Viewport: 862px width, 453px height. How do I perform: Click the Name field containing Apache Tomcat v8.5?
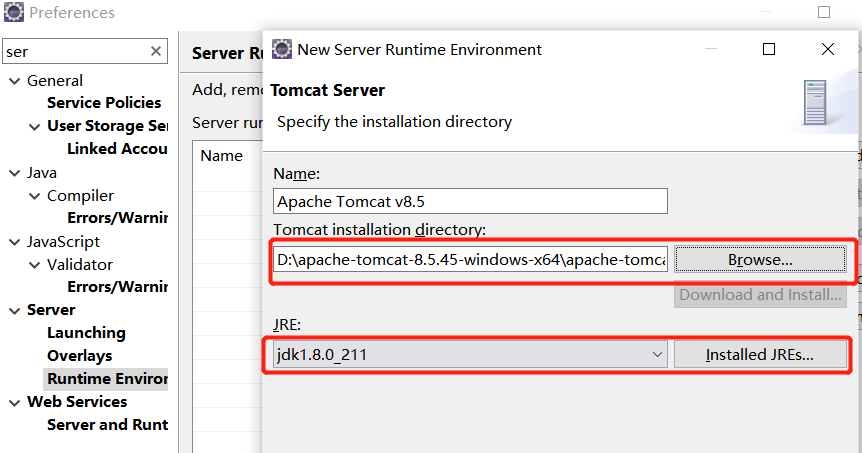click(470, 201)
